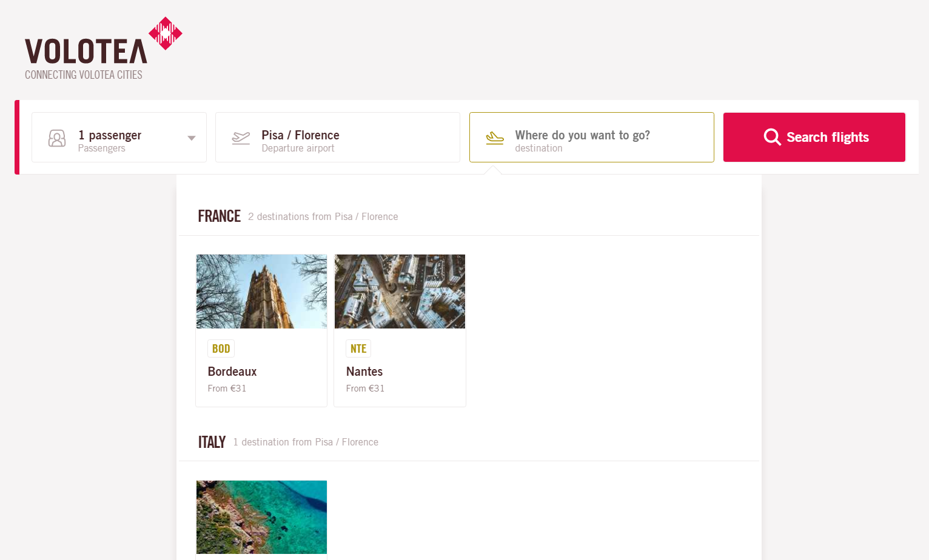Click the Italy section heading
The width and height of the screenshot is (929, 560).
(212, 442)
